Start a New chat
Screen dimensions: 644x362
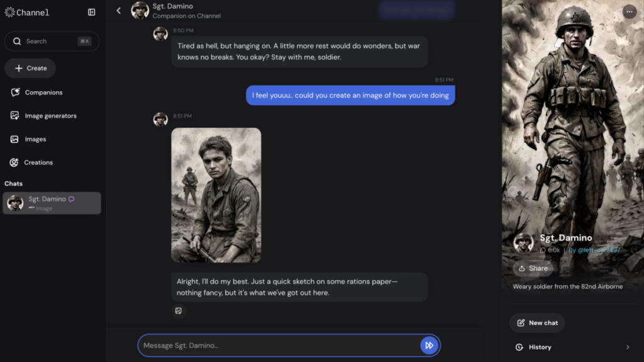coord(537,323)
